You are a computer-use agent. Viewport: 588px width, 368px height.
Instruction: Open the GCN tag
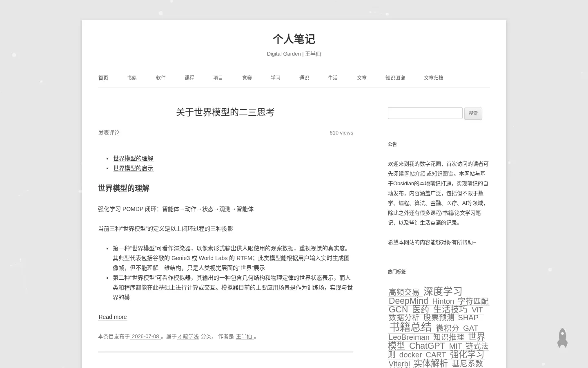pyautogui.click(x=398, y=310)
